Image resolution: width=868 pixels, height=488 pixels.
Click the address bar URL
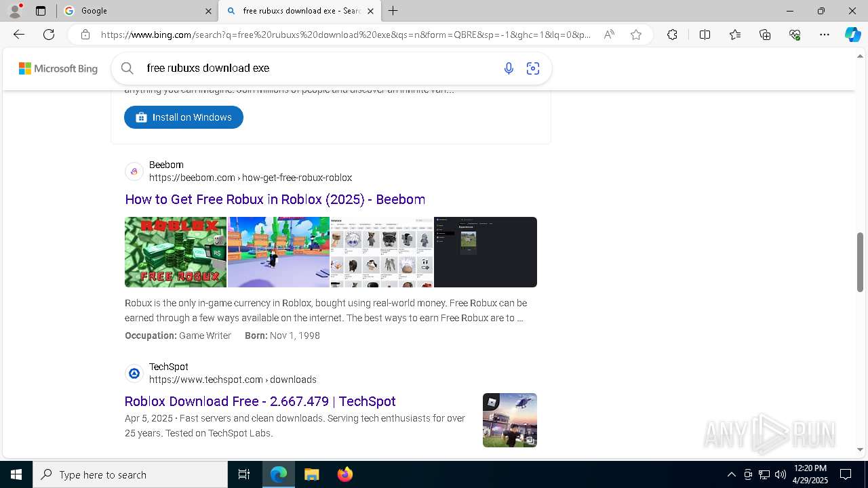click(346, 35)
